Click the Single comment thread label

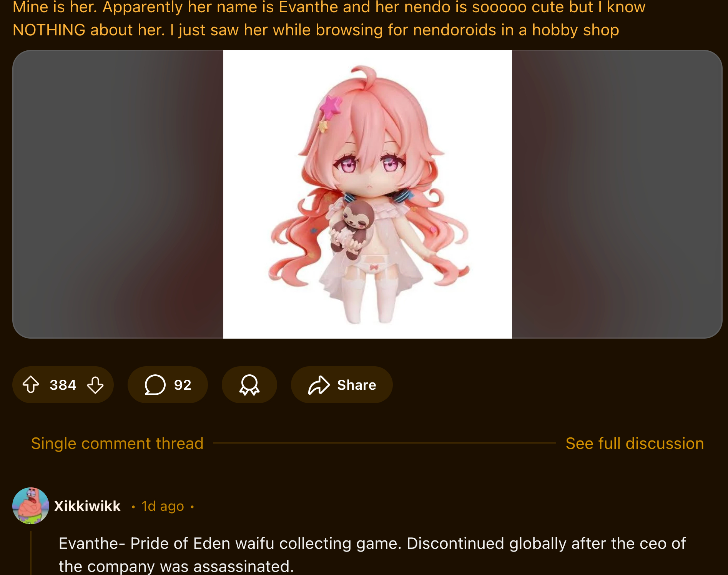coord(117,444)
